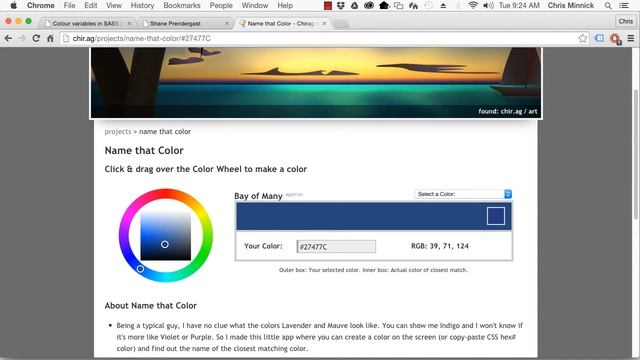Viewport: 640px width, 360px height.
Task: Open the Select a Color dropdown
Action: 463,194
